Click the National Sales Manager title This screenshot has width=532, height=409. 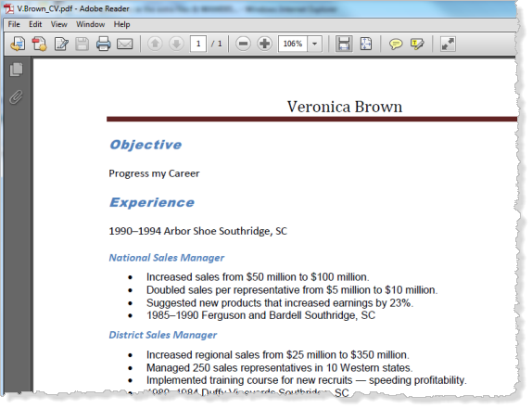tap(166, 258)
